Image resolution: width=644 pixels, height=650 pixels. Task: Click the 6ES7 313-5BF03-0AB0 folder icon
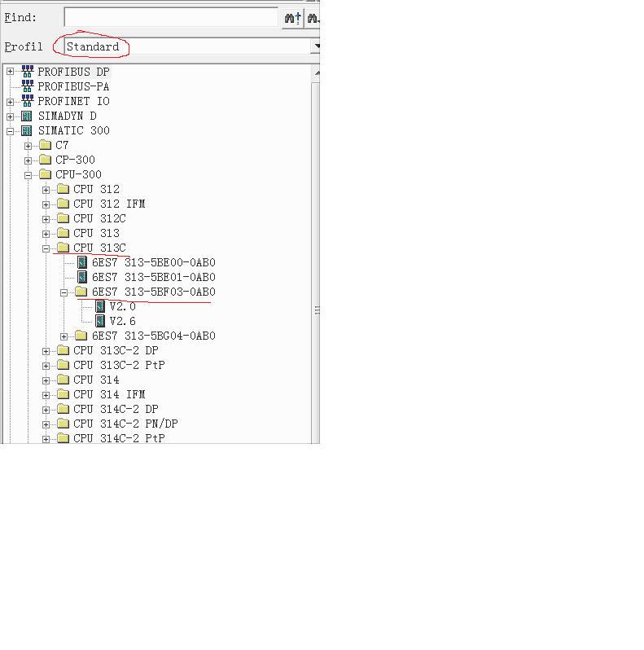pyautogui.click(x=81, y=292)
